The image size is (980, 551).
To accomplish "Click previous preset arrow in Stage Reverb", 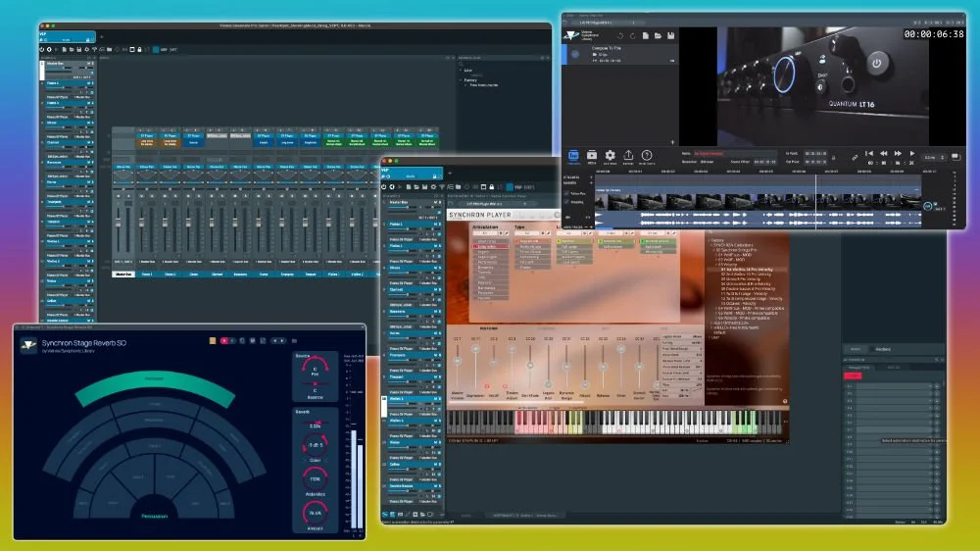I will click(x=274, y=341).
